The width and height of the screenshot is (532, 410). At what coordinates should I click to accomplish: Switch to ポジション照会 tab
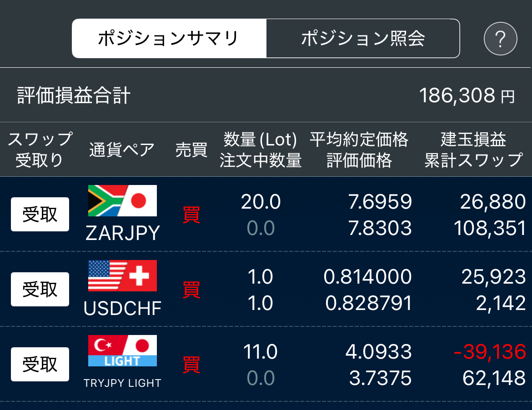(x=363, y=38)
